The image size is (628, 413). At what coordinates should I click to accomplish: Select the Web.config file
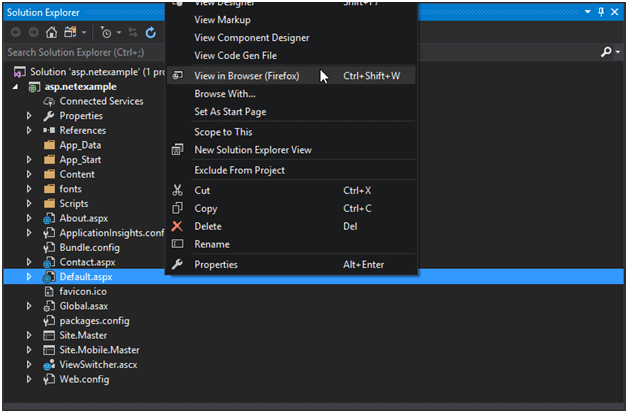[84, 379]
